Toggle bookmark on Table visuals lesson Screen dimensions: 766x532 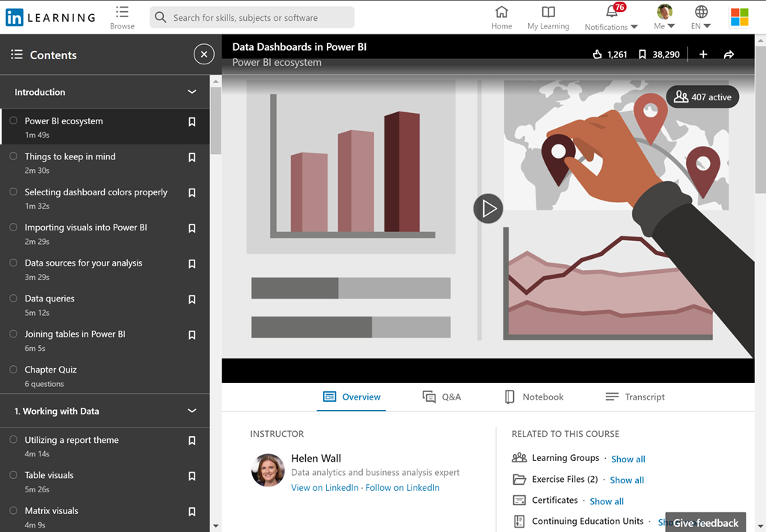[191, 476]
